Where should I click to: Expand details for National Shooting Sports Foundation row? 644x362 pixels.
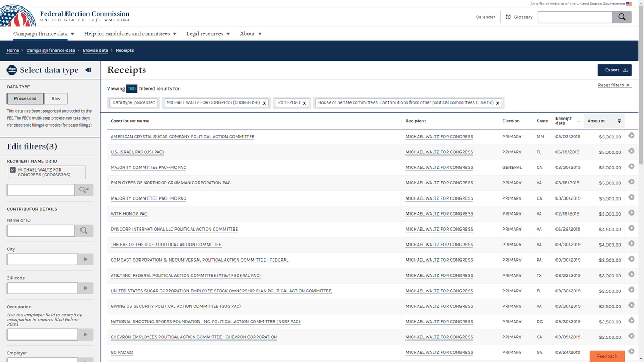point(631,321)
